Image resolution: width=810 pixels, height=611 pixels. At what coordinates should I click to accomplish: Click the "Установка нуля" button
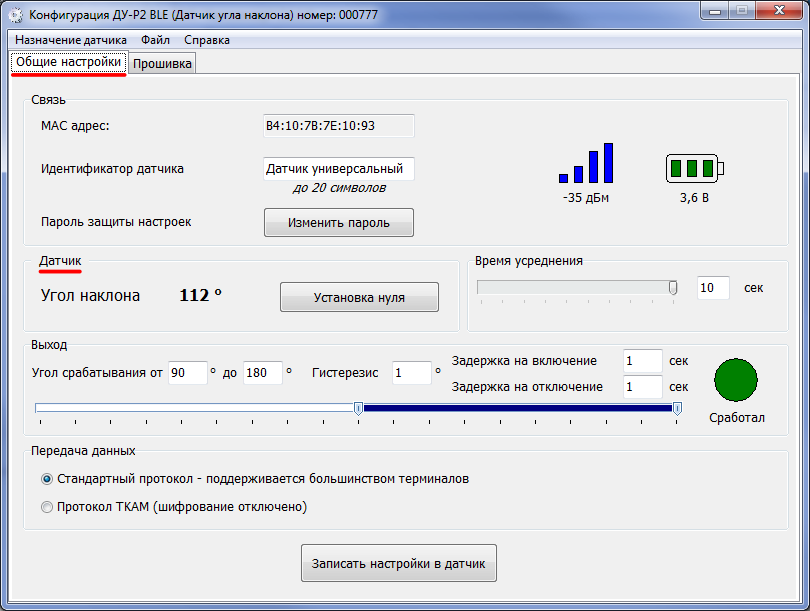click(360, 297)
